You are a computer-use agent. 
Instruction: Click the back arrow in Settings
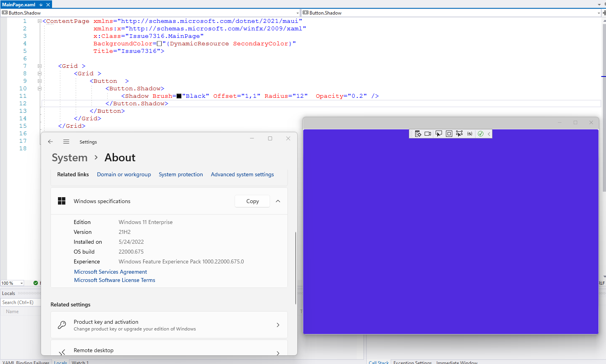coord(50,142)
